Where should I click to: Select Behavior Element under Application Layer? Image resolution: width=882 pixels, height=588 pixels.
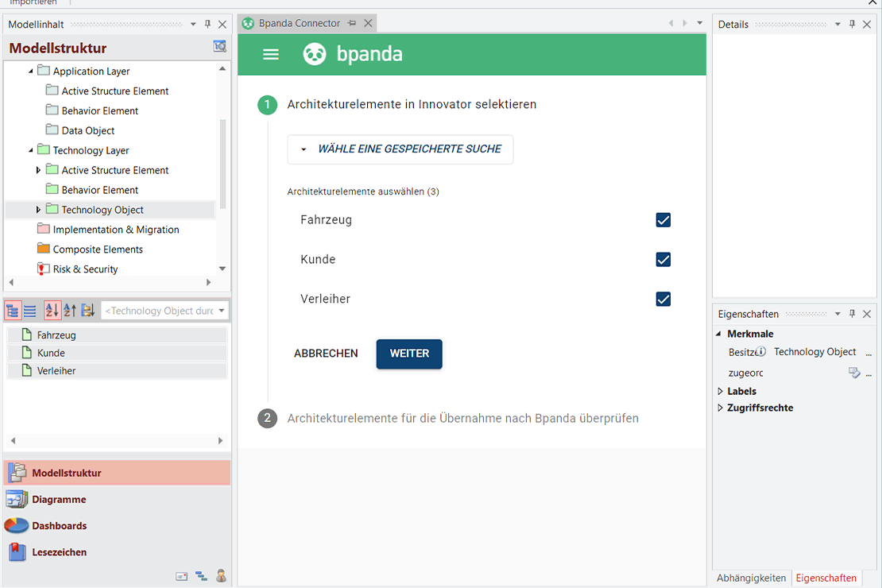(x=99, y=111)
